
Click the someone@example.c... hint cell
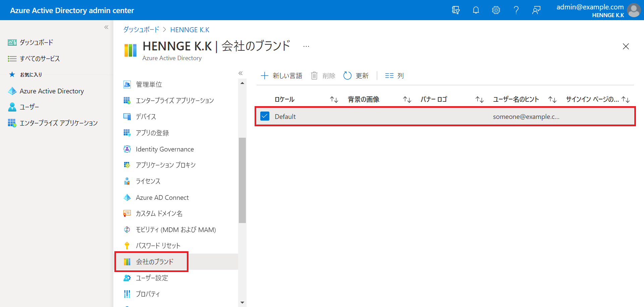click(526, 117)
